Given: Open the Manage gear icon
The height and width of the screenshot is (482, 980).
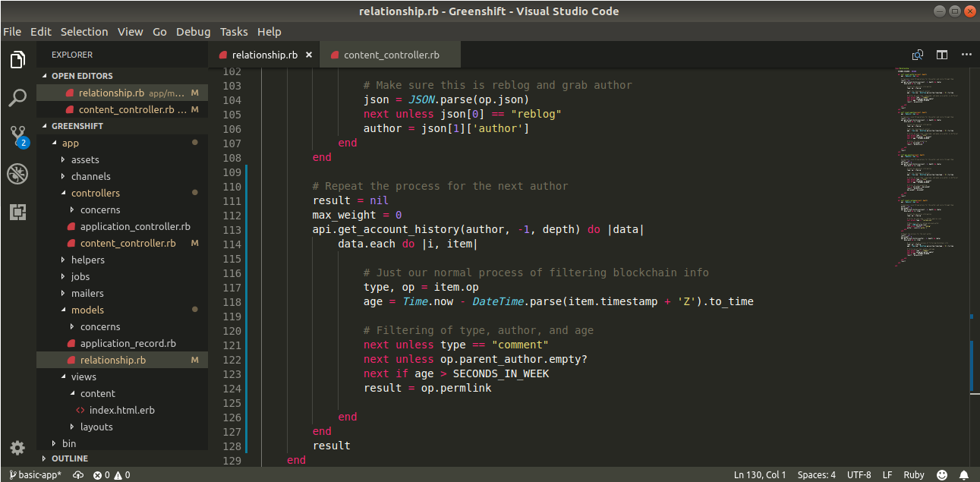Looking at the screenshot, I should (17, 447).
